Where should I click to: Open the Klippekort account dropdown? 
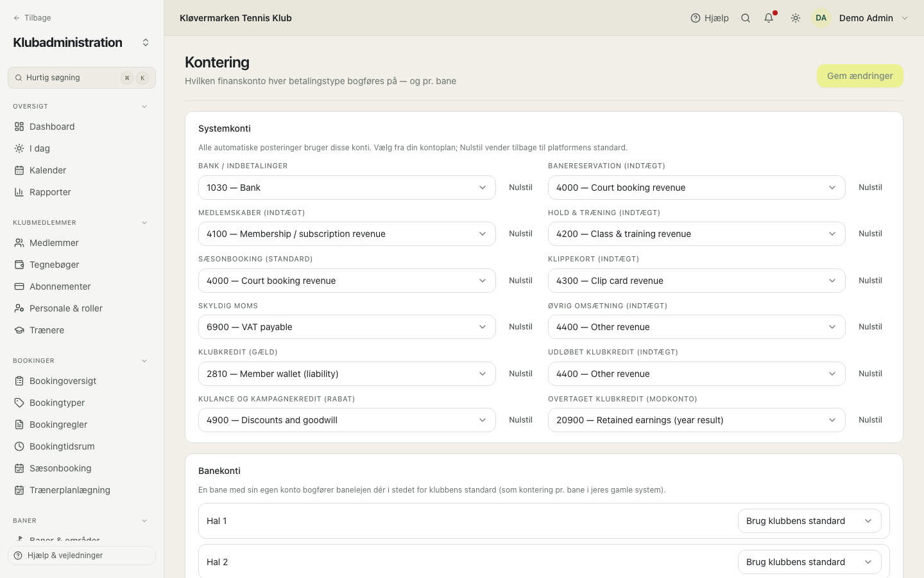coord(697,281)
